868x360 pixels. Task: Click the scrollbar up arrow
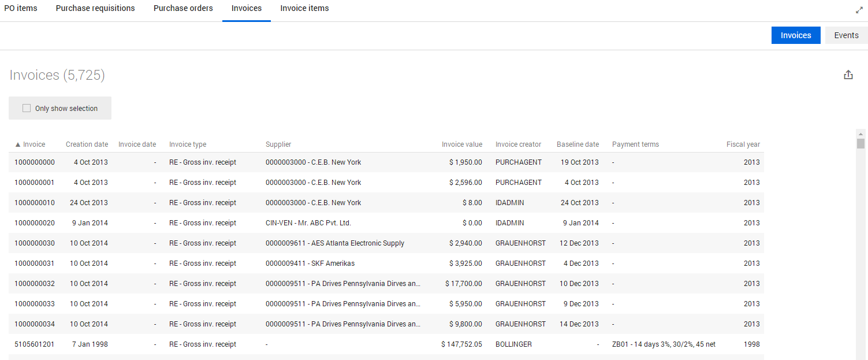[860, 133]
